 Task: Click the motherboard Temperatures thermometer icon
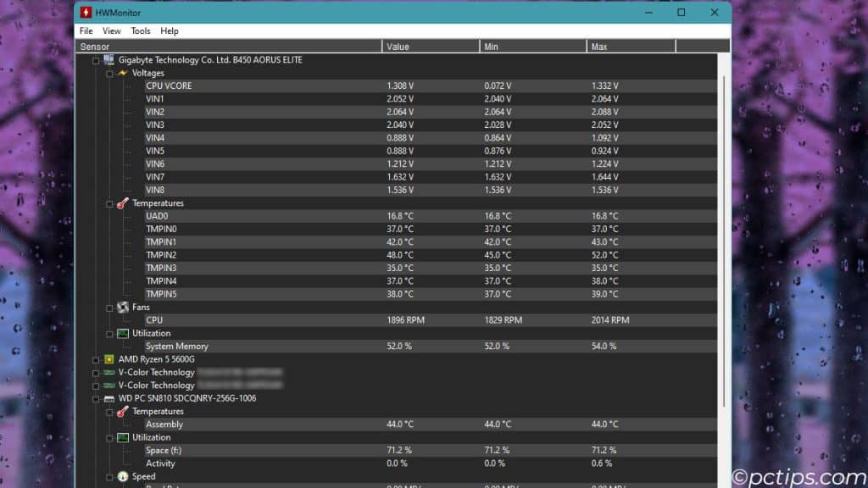[x=123, y=203]
